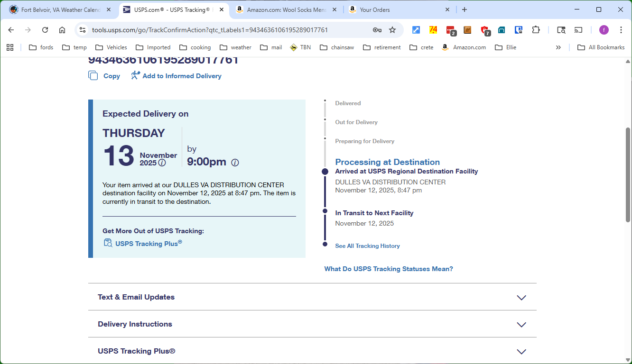This screenshot has width=632, height=364.
Task: Open What Do USPS Tracking Statuses Mean
Action: [x=388, y=269]
